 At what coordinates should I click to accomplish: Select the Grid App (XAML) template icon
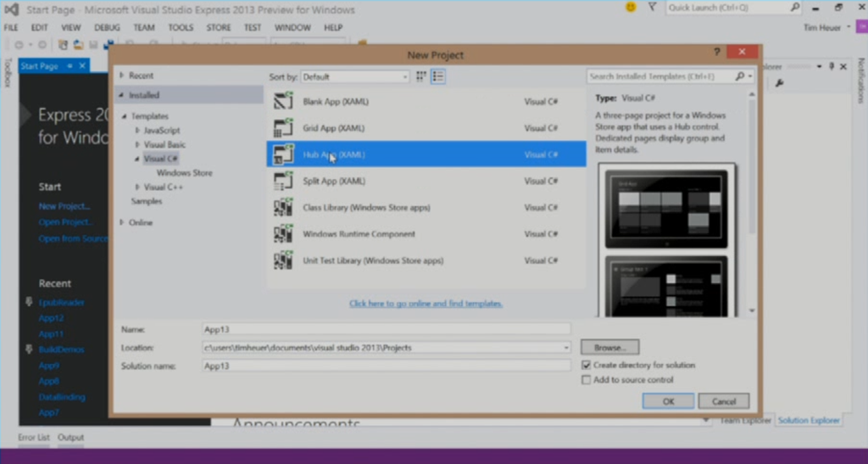[283, 128]
